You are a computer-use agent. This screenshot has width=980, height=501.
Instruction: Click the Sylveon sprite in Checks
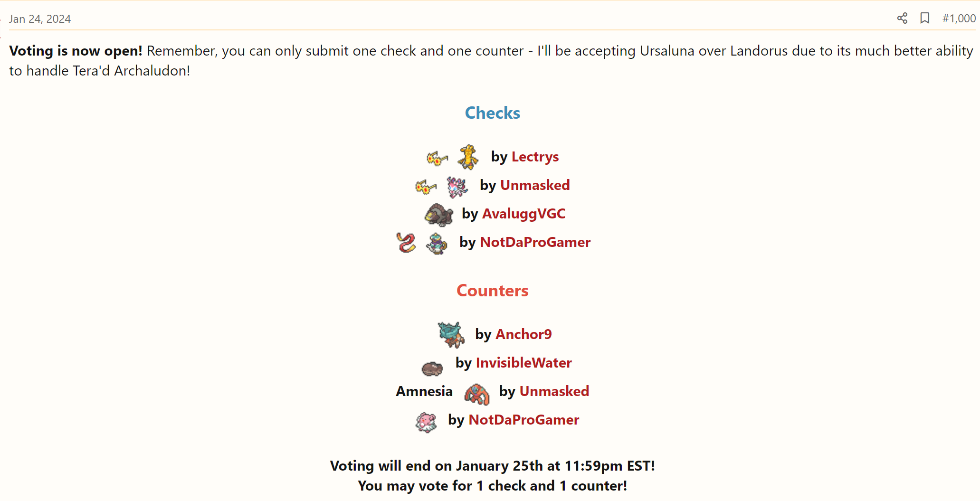[x=457, y=187]
